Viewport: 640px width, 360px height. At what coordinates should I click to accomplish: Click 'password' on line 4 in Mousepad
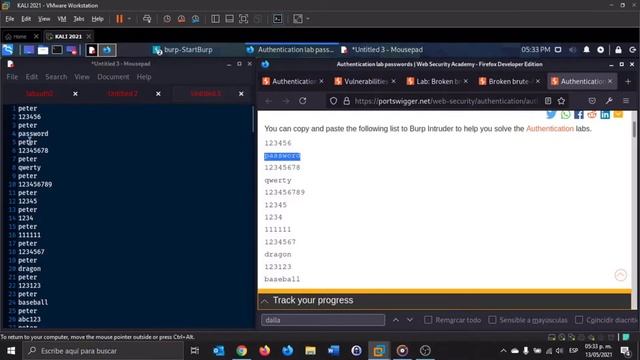point(33,133)
